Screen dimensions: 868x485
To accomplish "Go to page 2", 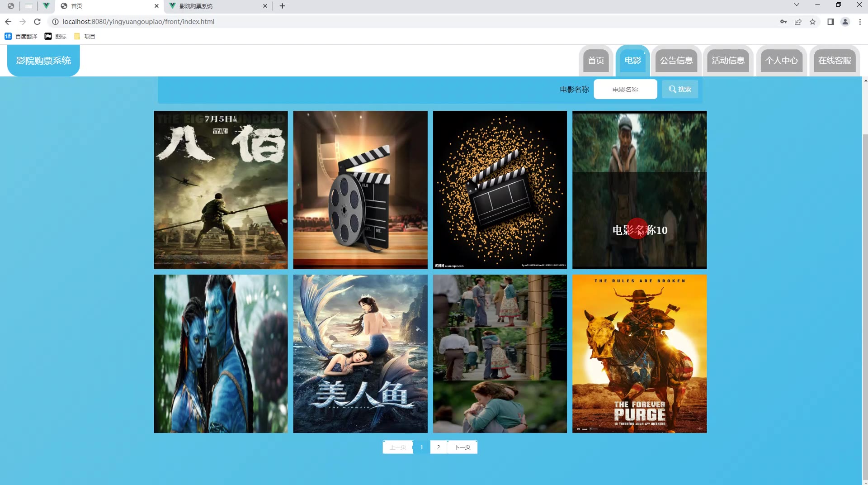I will (439, 447).
